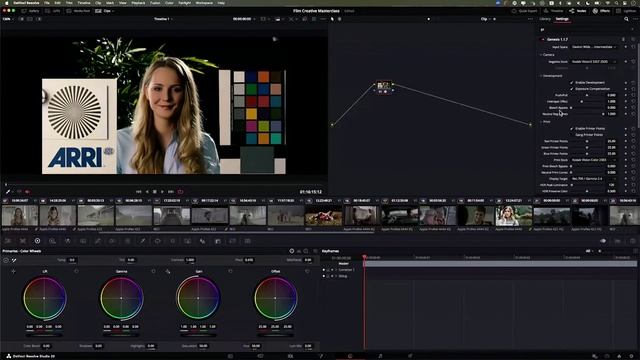640x360 pixels.
Task: Open the Timeline 1 dropdown above viewer
Action: 163,19
